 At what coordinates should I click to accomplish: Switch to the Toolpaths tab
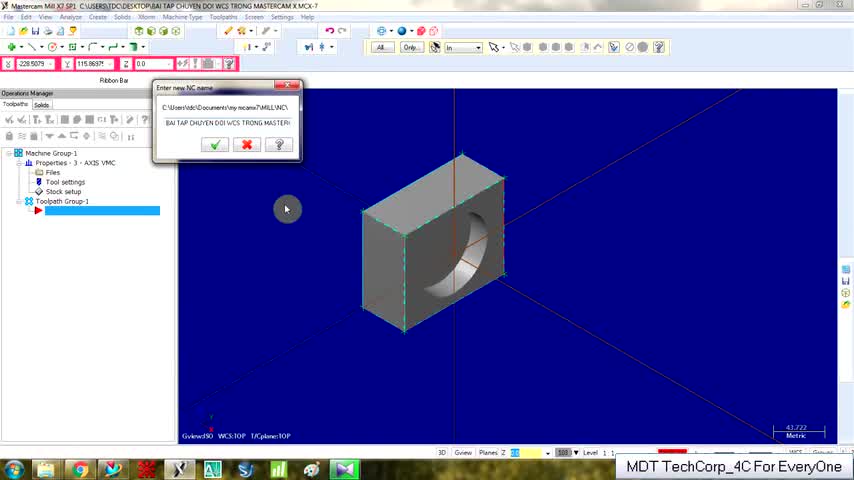tap(15, 104)
